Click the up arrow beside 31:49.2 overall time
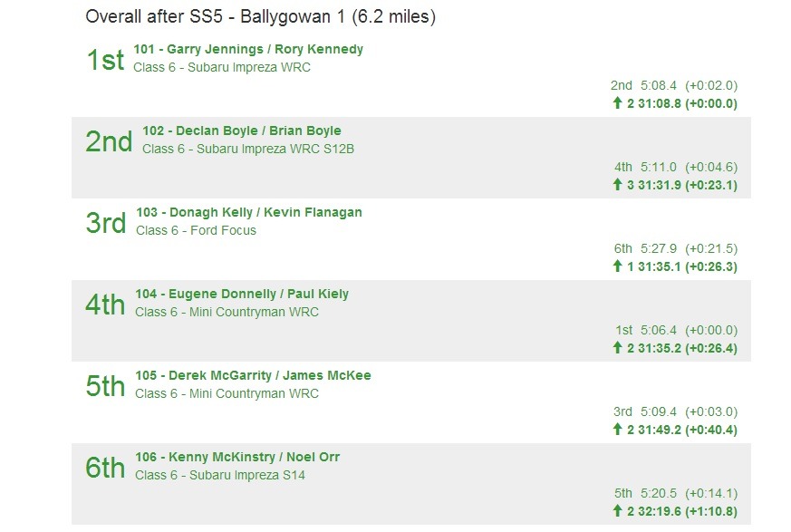The height and width of the screenshot is (532, 791). (x=618, y=430)
